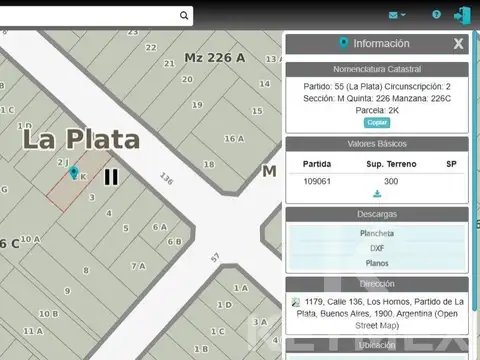Screen dimensions: 480x360
Task: Select parcel 15 on map
Action: point(257,111)
